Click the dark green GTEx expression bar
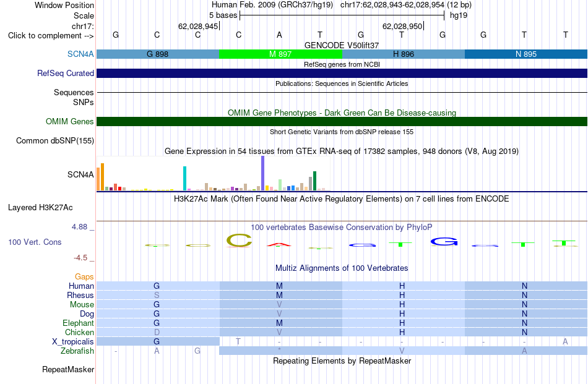The height and width of the screenshot is (384, 588). coord(315,181)
